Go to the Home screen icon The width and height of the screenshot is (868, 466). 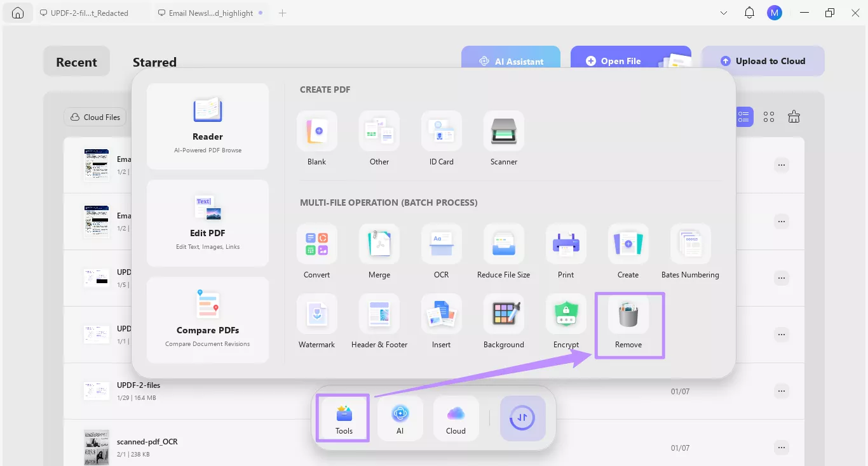[x=18, y=13]
